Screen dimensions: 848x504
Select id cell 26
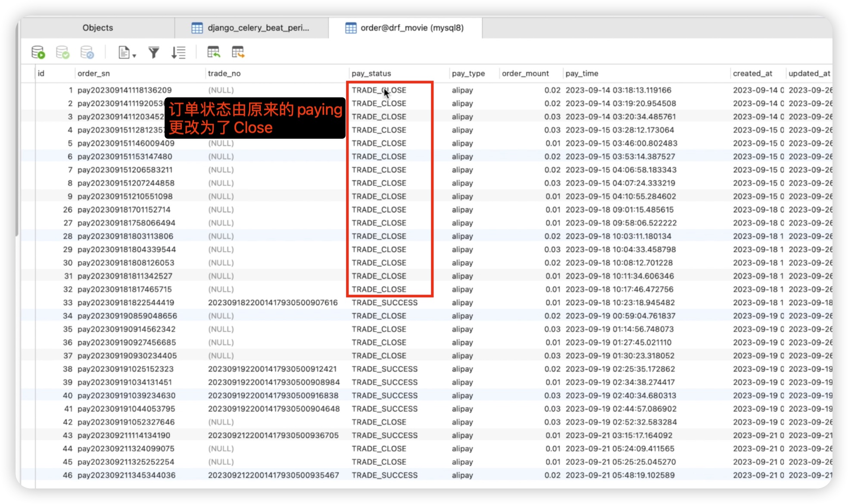[x=68, y=209]
